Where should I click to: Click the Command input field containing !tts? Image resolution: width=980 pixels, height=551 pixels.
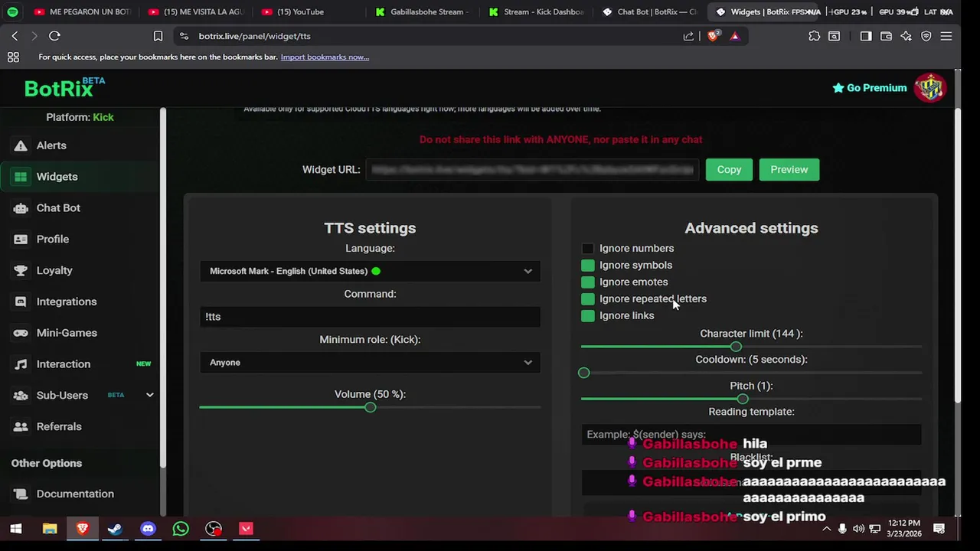click(370, 317)
